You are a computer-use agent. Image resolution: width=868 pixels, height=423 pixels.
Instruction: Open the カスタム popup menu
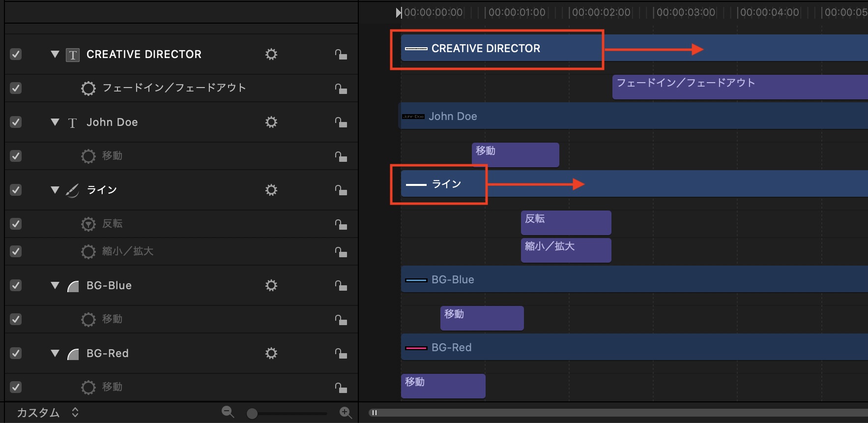[x=47, y=413]
